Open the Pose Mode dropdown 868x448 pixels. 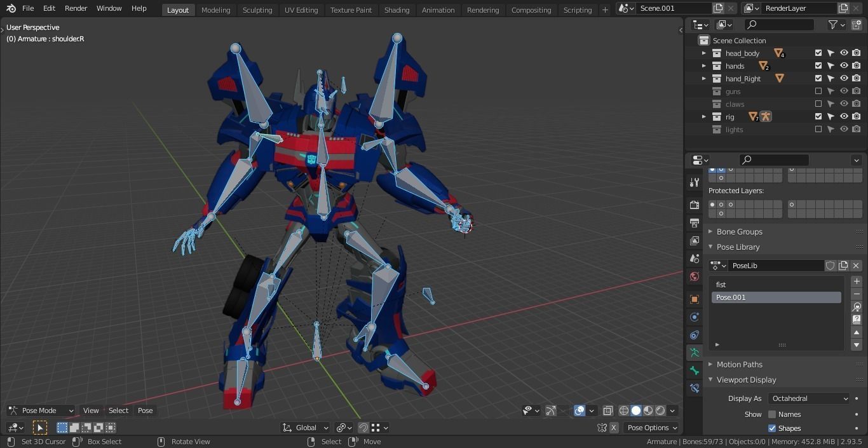click(x=41, y=411)
